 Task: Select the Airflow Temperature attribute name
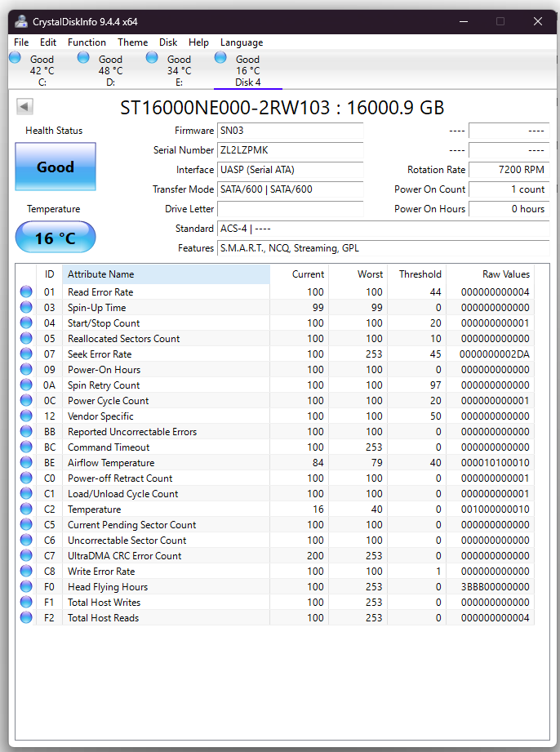pos(111,463)
